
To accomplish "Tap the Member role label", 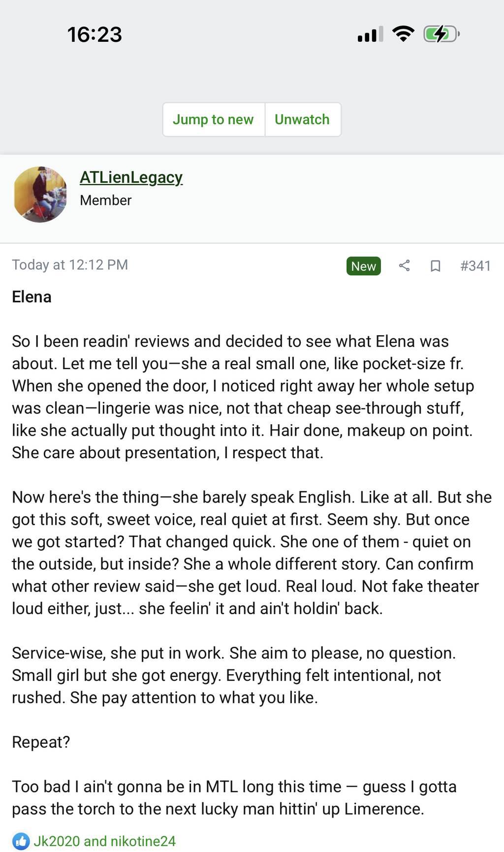I will point(105,200).
